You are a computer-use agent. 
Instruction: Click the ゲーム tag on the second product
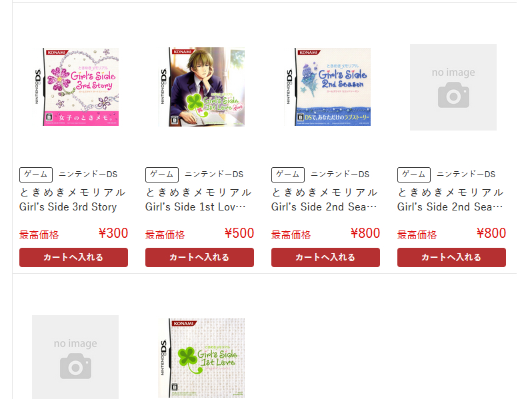coord(162,175)
